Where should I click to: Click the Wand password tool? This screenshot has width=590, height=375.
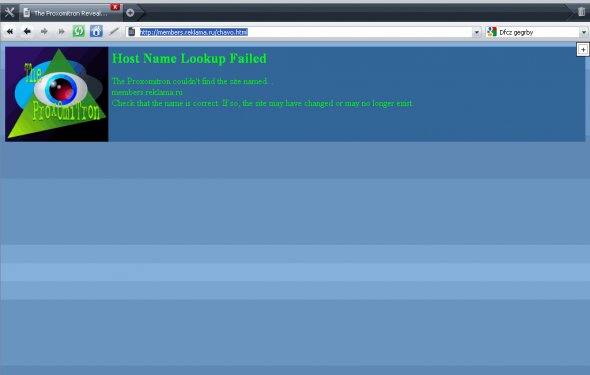click(x=114, y=32)
